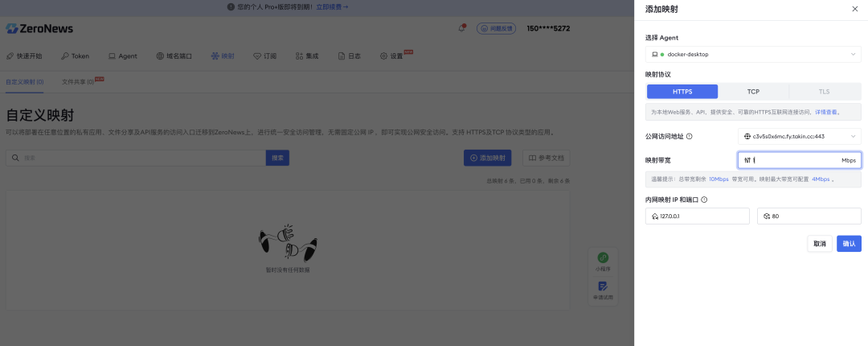Open the 集成 menu item
This screenshot has height=346, width=868.
pos(307,56)
